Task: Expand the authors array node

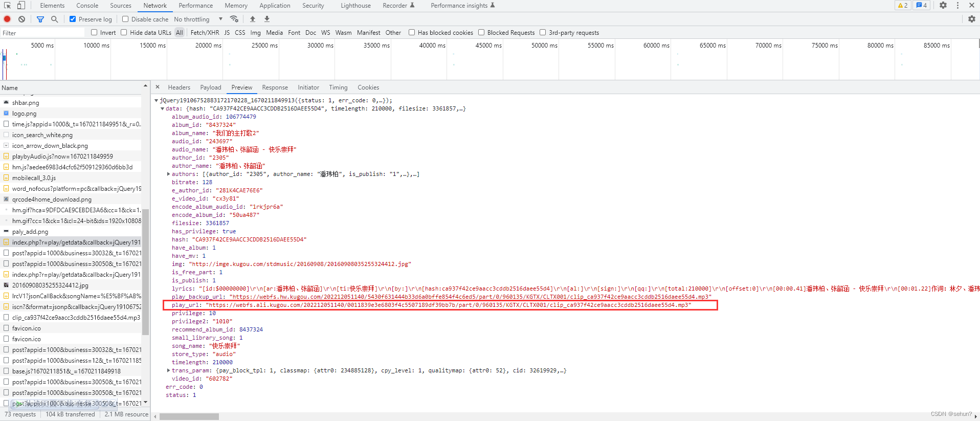Action: point(169,174)
